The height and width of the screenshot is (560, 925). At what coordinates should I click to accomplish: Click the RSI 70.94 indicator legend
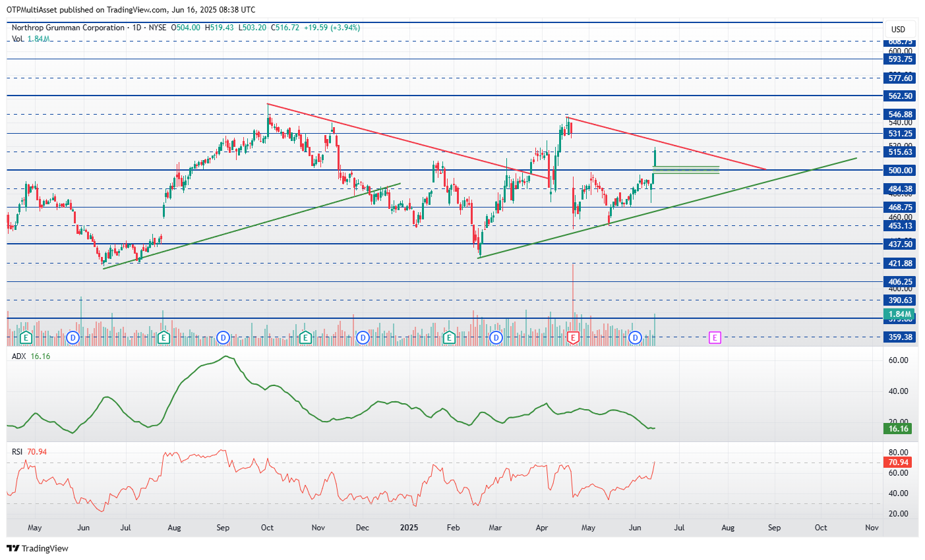click(30, 452)
